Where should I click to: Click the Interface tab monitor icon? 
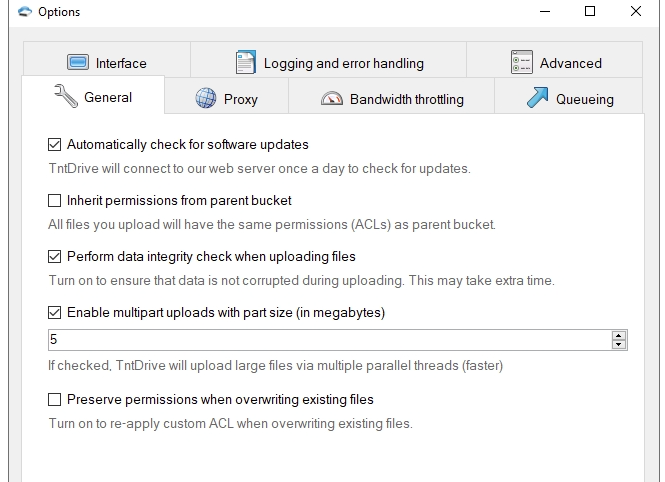tap(79, 63)
